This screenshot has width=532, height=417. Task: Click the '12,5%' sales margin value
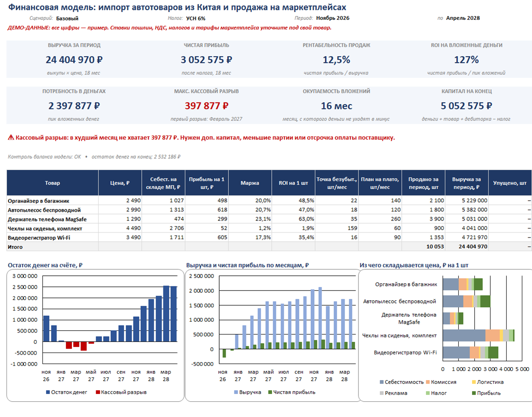pyautogui.click(x=336, y=60)
